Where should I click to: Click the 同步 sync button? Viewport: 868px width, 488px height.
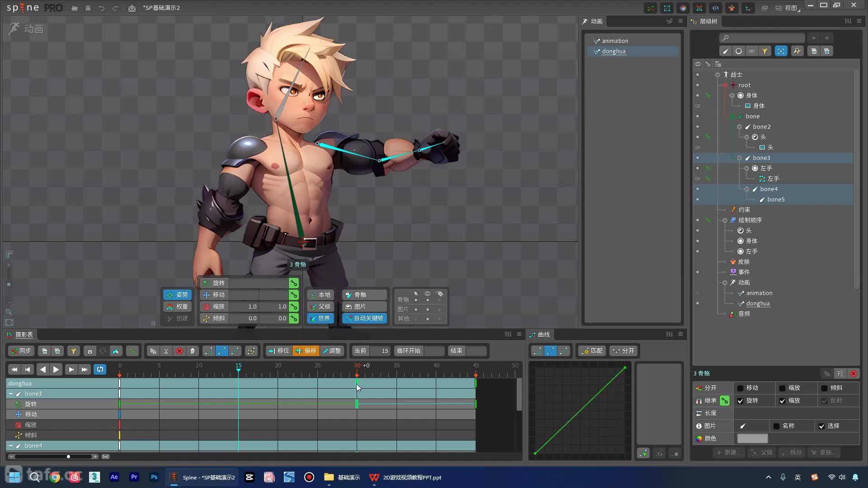pyautogui.click(x=21, y=351)
